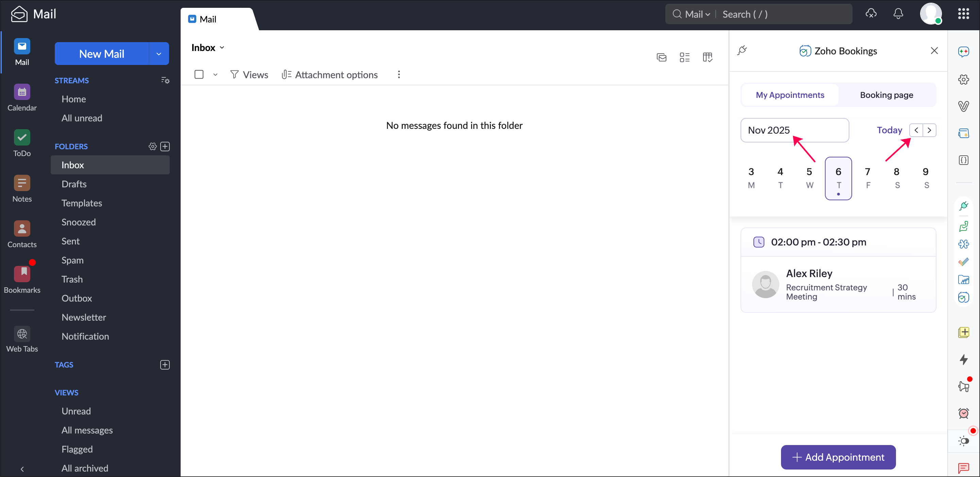This screenshot has width=980, height=477.
Task: Click the pin icon in Bookings panel
Action: [x=742, y=50]
